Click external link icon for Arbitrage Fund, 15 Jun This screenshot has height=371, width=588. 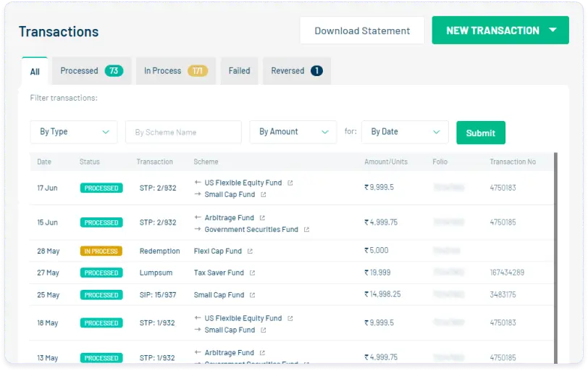262,217
